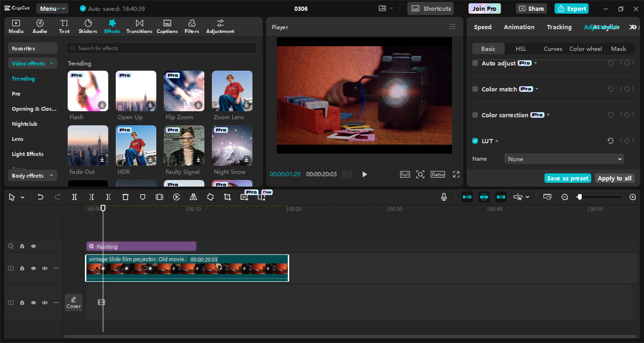Screen dimensions: 644x343
Task: Crop the video clip
Action: (227, 197)
